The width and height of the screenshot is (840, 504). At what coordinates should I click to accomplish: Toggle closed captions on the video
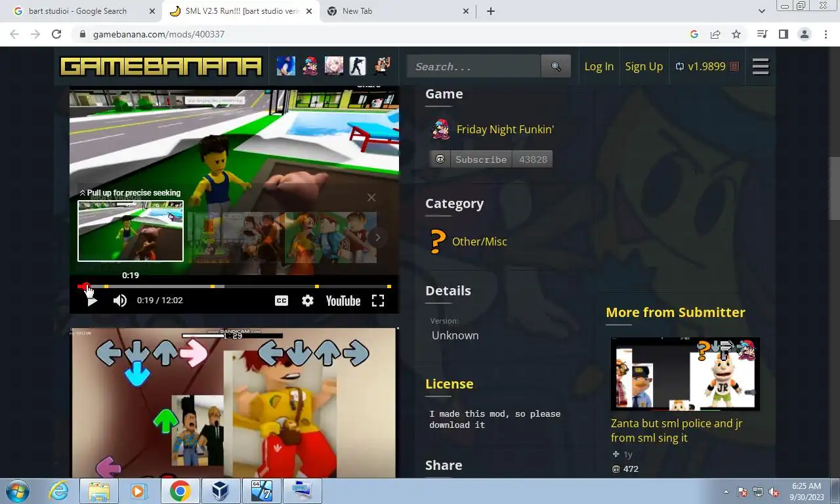click(x=282, y=301)
